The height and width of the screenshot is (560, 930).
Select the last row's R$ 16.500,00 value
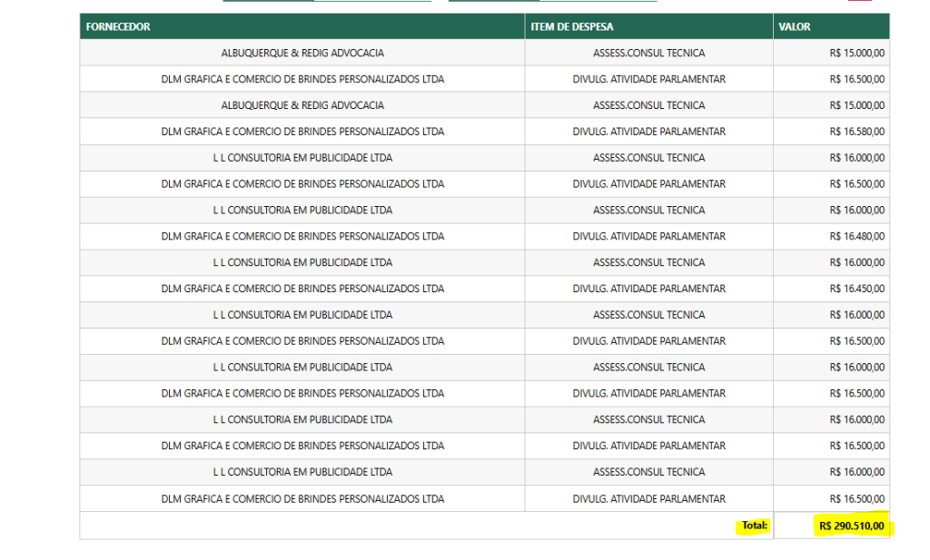pos(856,499)
